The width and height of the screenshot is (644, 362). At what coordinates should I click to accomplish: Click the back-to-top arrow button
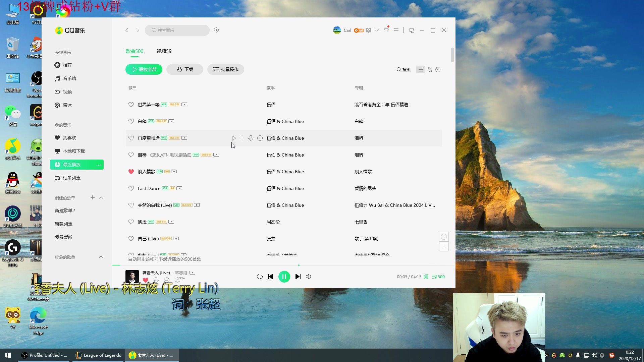pos(444,247)
